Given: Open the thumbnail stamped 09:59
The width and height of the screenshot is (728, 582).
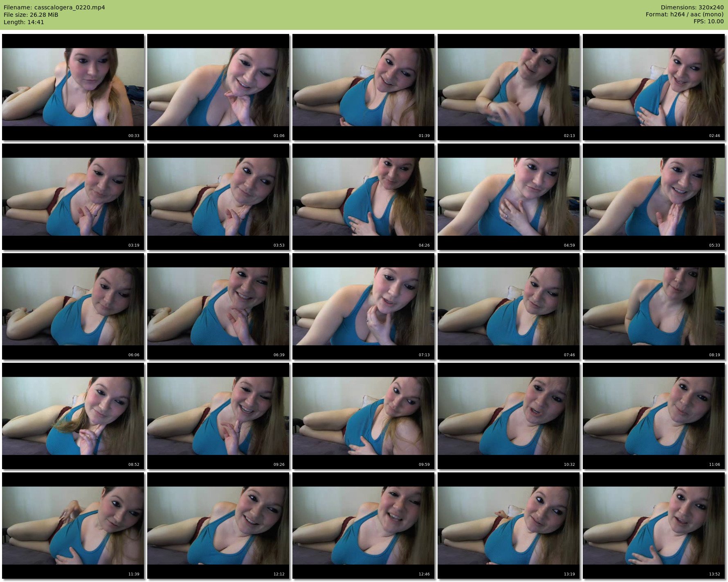Looking at the screenshot, I should (x=364, y=416).
